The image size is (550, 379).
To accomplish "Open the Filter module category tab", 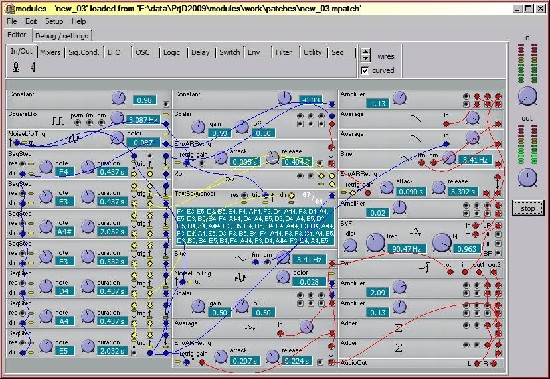I will click(x=283, y=52).
